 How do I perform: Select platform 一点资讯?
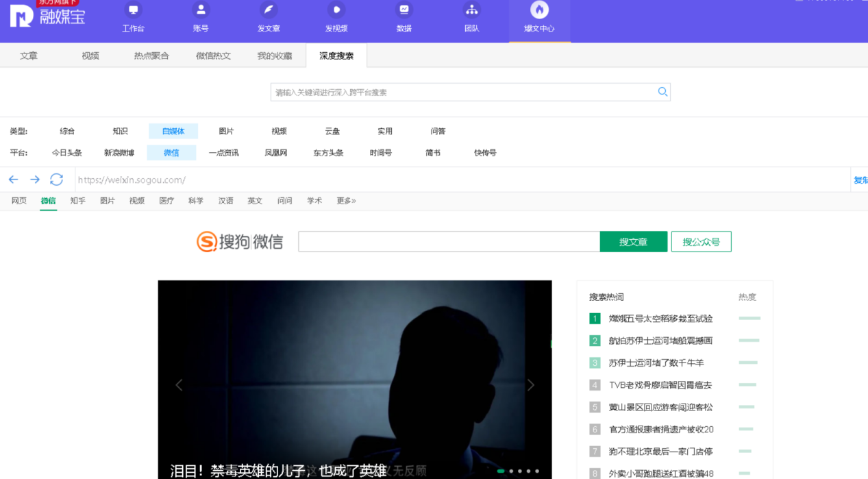[224, 153]
